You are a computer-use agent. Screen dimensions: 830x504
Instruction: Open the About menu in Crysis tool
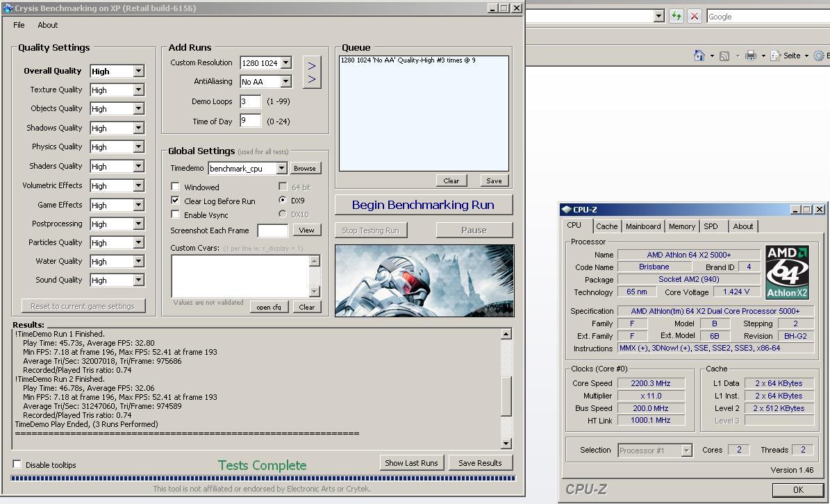[48, 25]
